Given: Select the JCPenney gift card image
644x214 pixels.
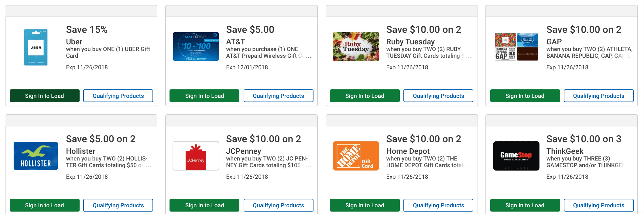Looking at the screenshot, I should pyautogui.click(x=196, y=156).
